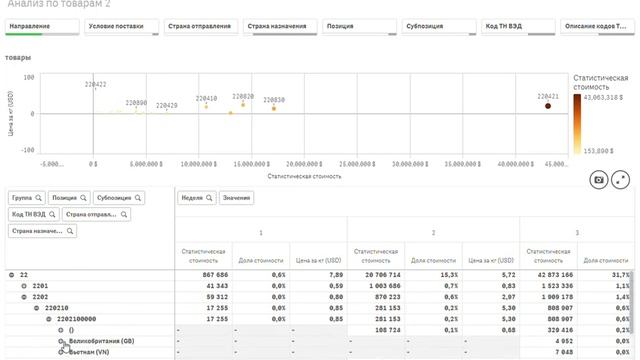The image size is (640, 360).
Task: Click the 4 052 cell for Великобритания
Action: [x=564, y=341]
